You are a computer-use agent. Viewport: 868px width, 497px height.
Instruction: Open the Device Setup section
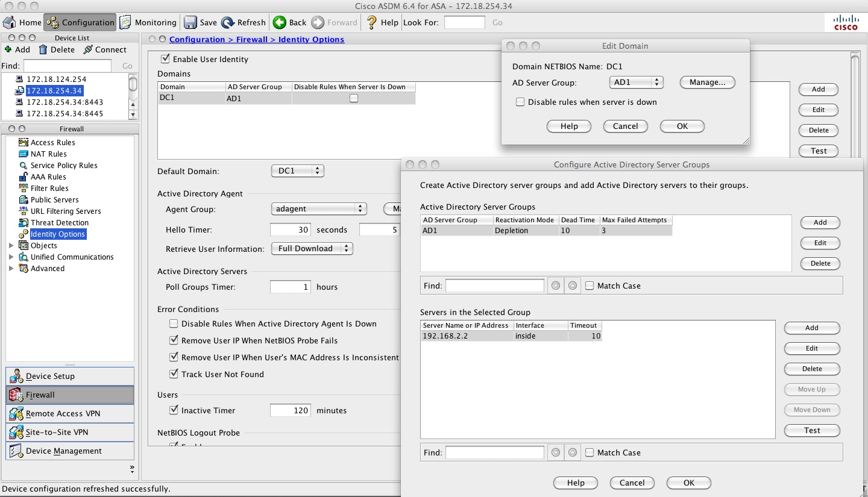70,377
